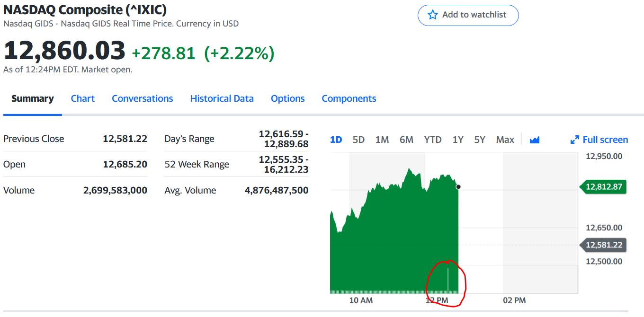Click the 12,581.22 gray previous close label

tap(603, 245)
